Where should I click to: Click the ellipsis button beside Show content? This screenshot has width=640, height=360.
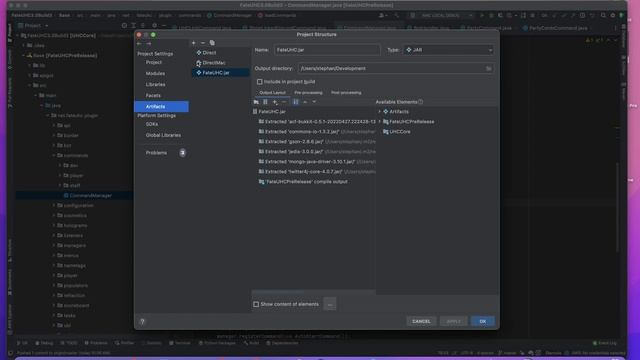pyautogui.click(x=330, y=304)
